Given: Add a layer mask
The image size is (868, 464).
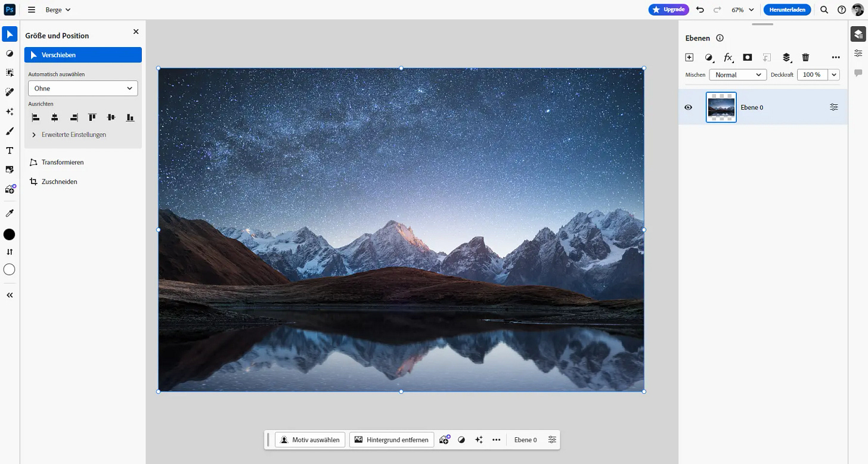Looking at the screenshot, I should (x=748, y=57).
